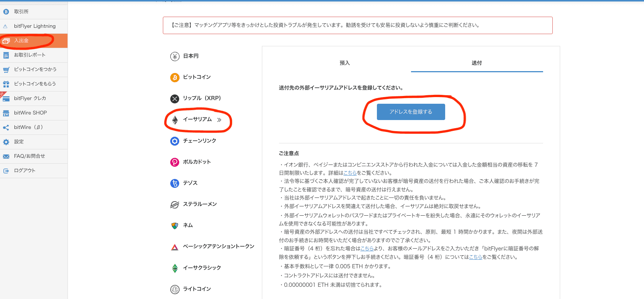
Task: Click the gift icon for ビットコインをもらう
Action: point(6,84)
